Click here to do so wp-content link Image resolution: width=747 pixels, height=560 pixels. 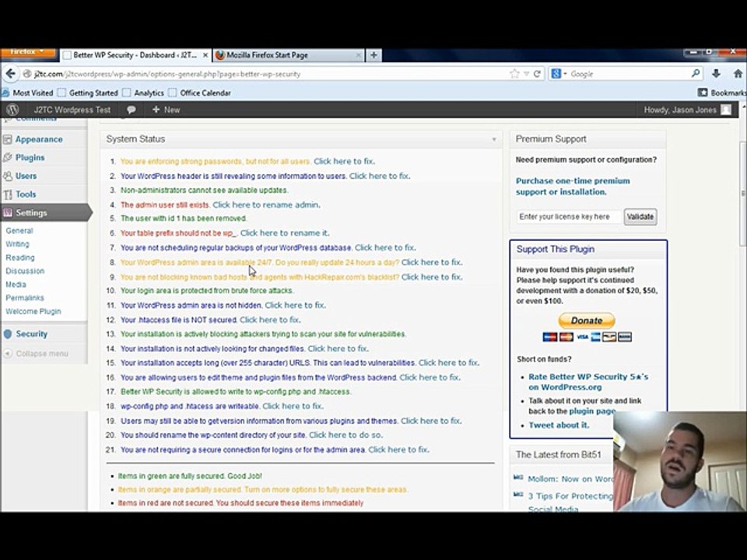click(x=345, y=436)
